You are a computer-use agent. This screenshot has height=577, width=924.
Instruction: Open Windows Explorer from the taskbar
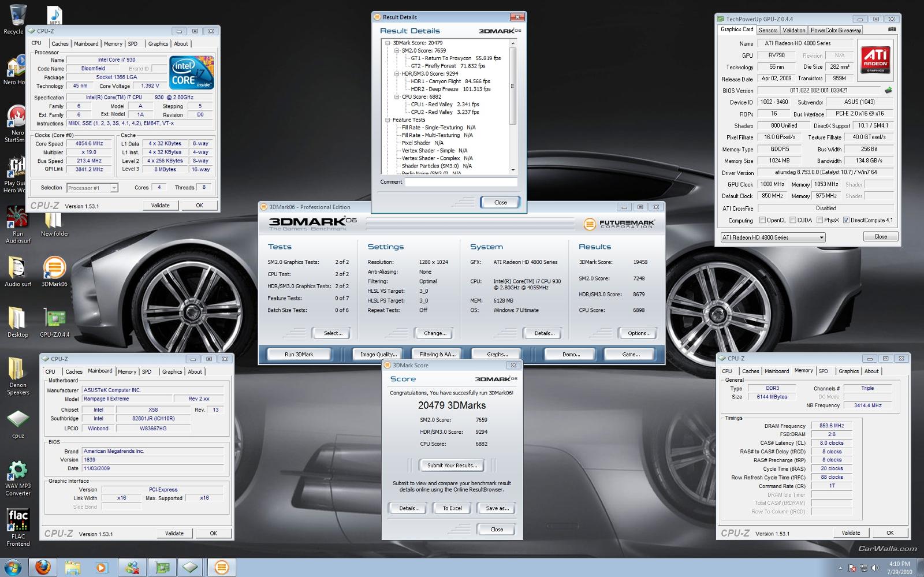(73, 567)
